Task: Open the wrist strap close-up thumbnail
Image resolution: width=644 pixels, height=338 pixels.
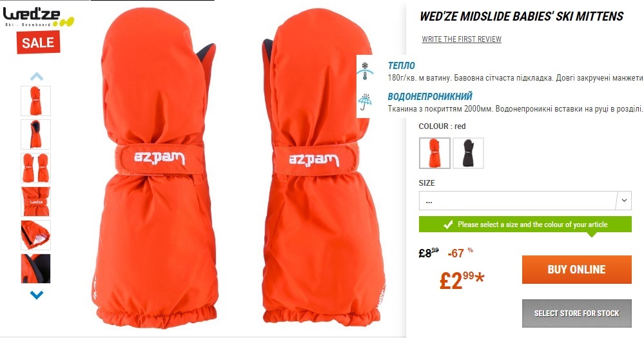Action: pyautogui.click(x=35, y=201)
